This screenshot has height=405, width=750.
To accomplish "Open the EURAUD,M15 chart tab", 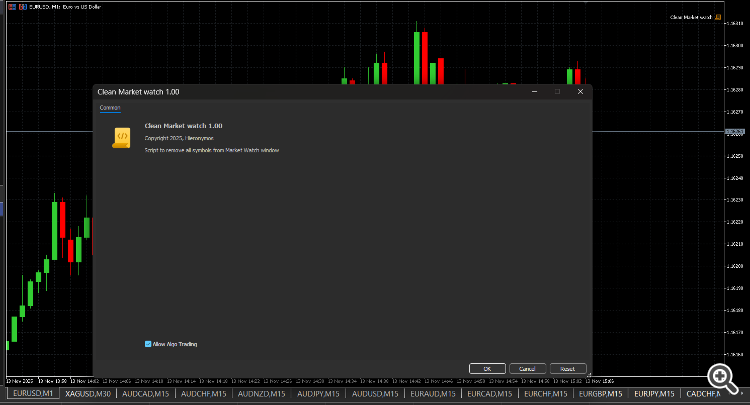I will tap(433, 394).
